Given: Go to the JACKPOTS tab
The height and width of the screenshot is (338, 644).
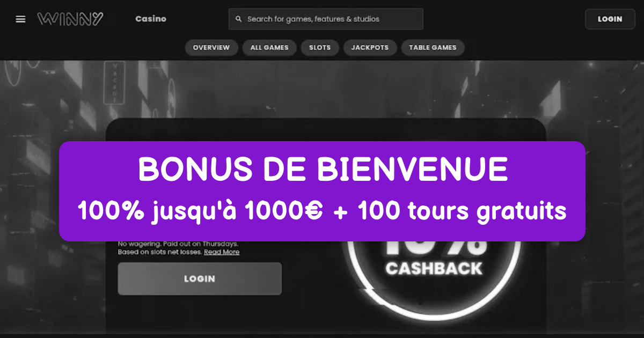Looking at the screenshot, I should pos(370,47).
